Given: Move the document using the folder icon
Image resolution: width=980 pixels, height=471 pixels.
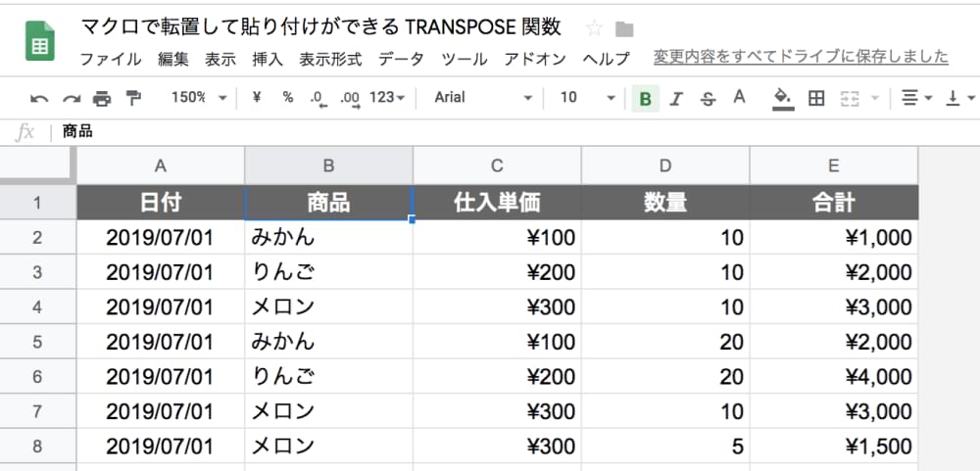Looking at the screenshot, I should point(624,28).
